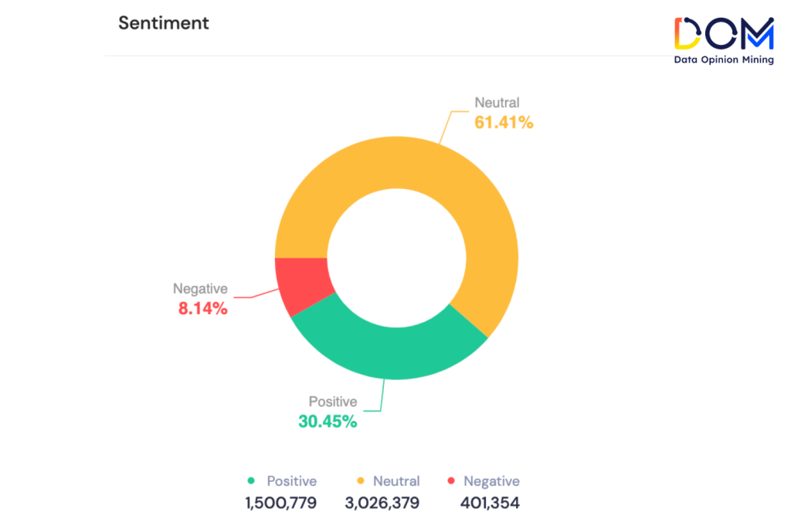Toggle Negative series via legend label
This screenshot has width=791, height=532.
[491, 481]
